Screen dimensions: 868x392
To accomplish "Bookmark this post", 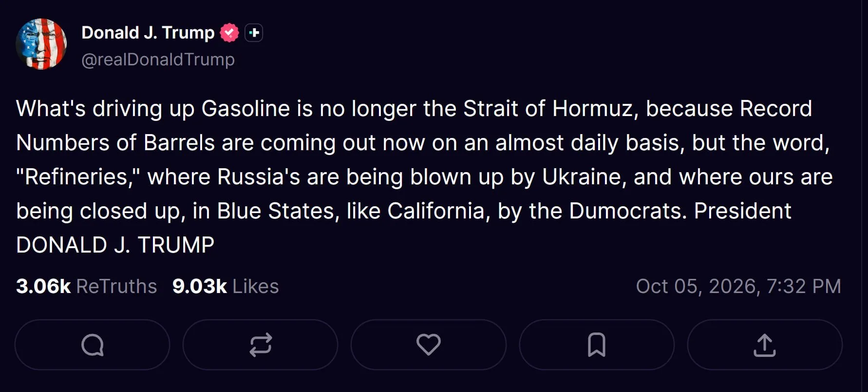I will pyautogui.click(x=597, y=345).
